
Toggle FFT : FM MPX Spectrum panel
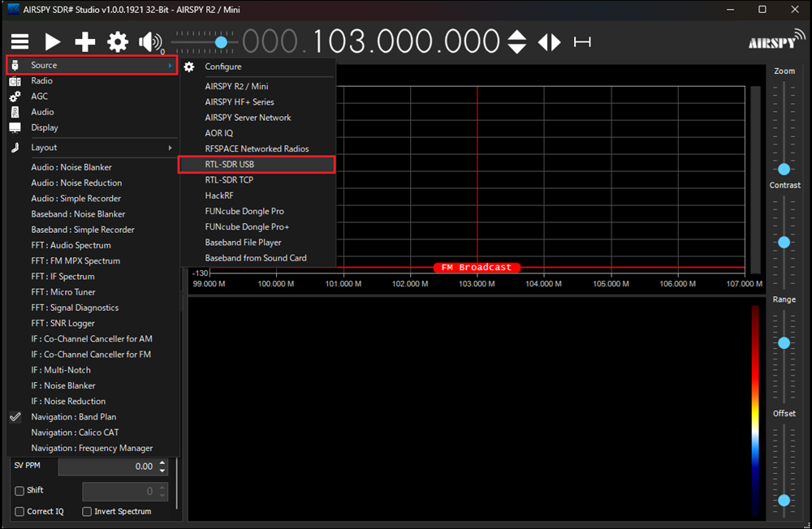93,261
